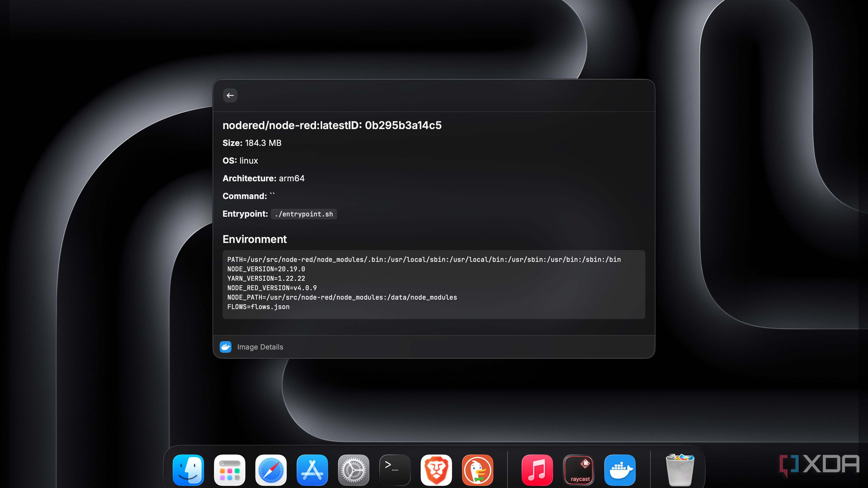The image size is (868, 488).
Task: Click the Size 184.3 MB line
Action: coord(252,143)
